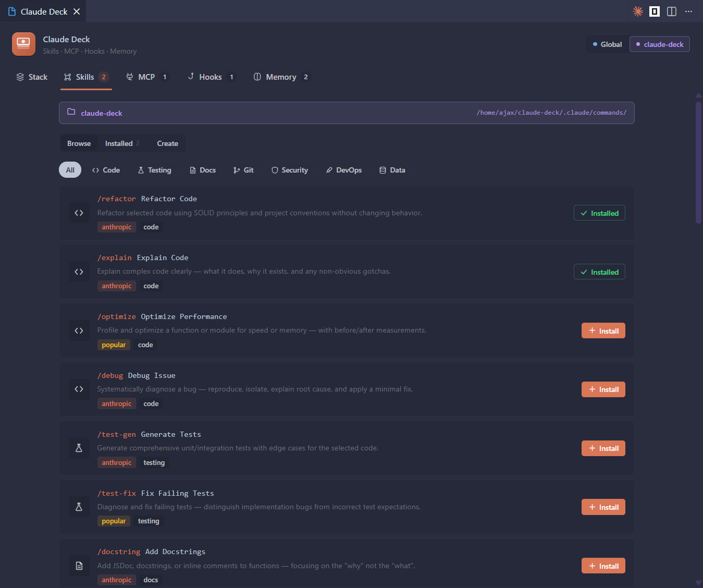Click the scrollbar up arrow
This screenshot has width=703, height=588.
pos(698,95)
